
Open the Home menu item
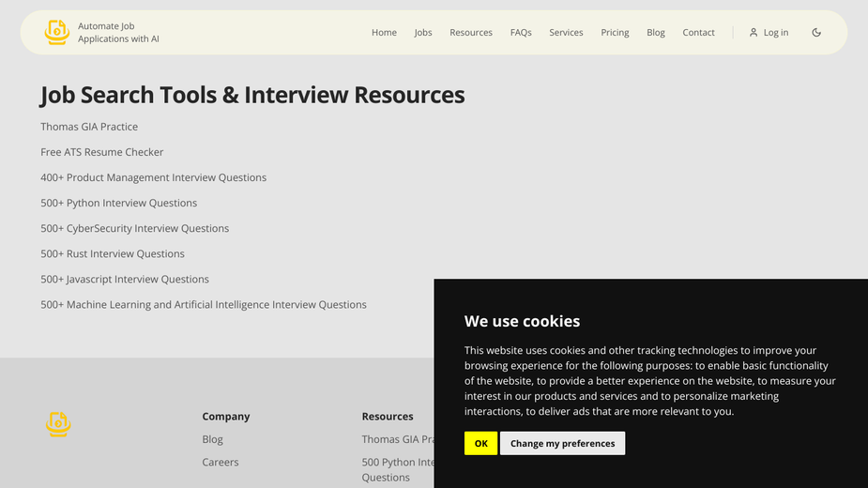[x=384, y=33]
